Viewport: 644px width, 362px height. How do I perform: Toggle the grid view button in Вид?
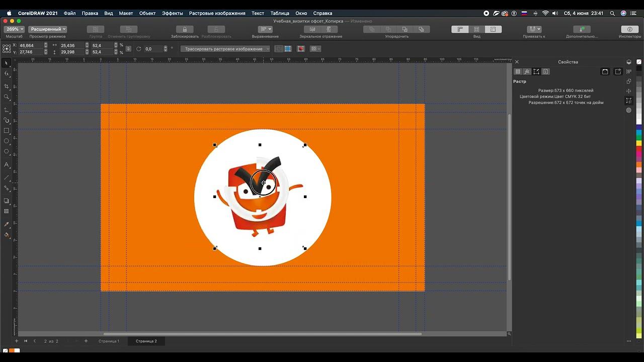[476, 29]
